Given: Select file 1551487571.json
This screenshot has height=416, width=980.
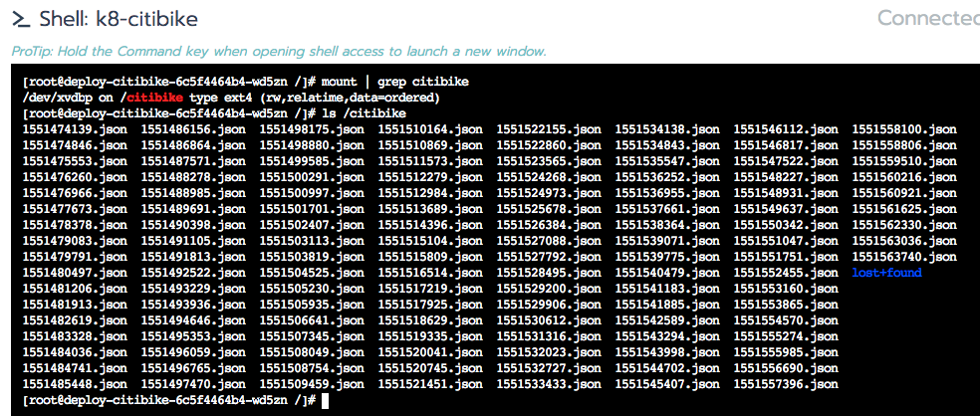Looking at the screenshot, I should (193, 162).
